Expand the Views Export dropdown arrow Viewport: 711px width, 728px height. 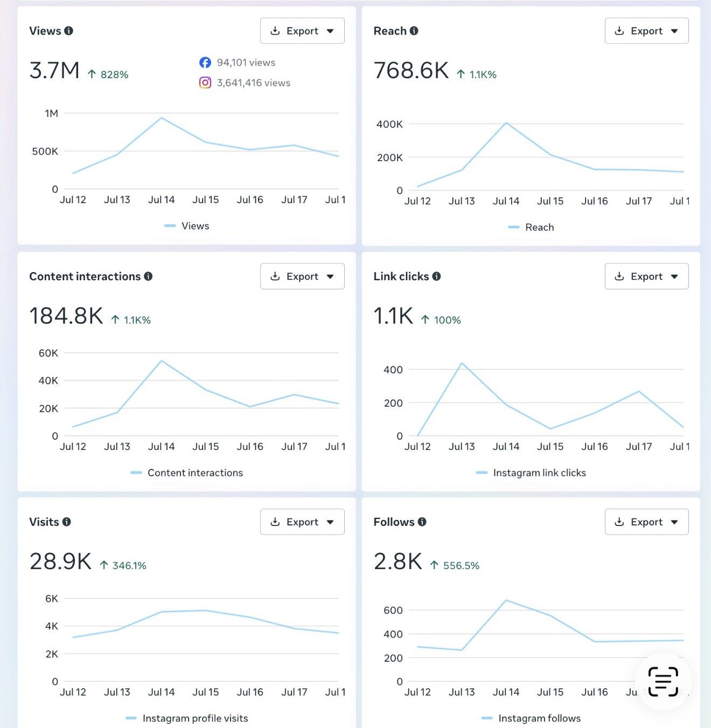(x=330, y=31)
